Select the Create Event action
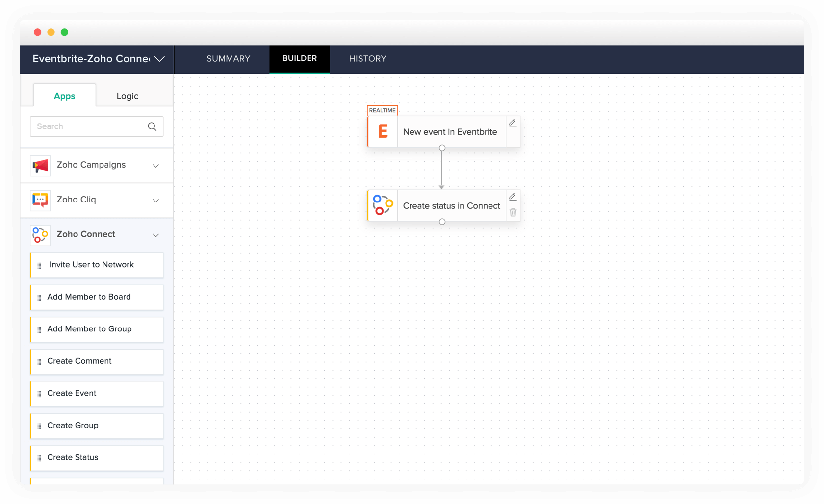 click(97, 394)
